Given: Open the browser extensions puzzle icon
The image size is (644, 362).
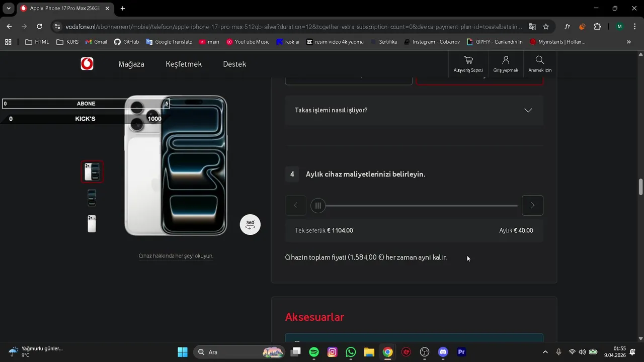Looking at the screenshot, I should pos(597,26).
